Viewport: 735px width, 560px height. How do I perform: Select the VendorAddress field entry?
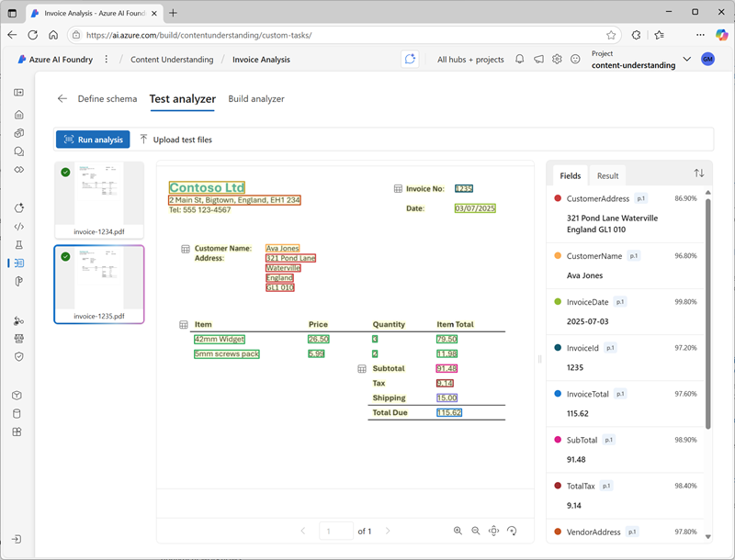[626, 532]
